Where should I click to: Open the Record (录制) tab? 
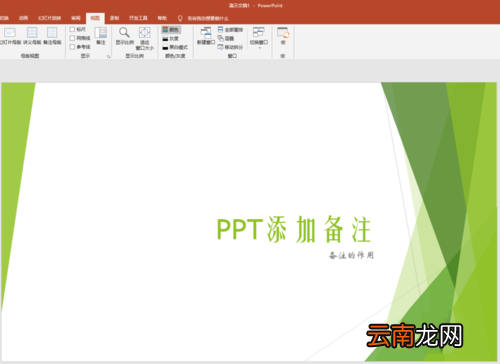[x=115, y=18]
